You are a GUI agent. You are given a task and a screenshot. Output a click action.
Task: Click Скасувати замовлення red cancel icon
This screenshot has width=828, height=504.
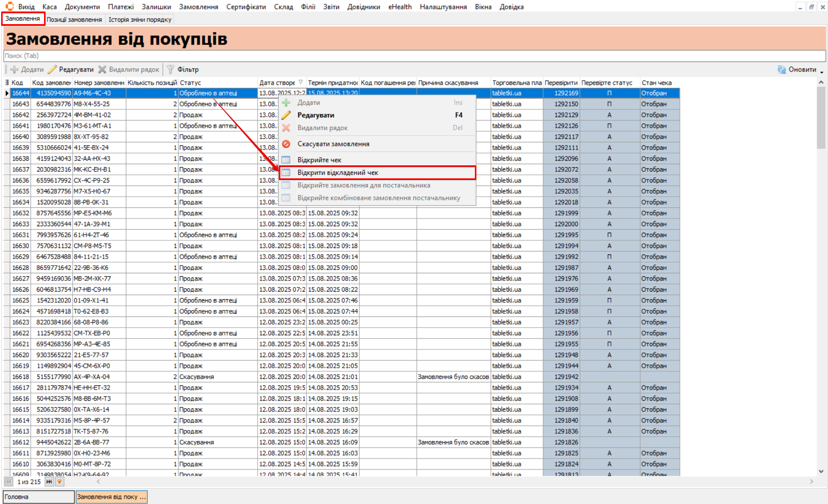click(286, 144)
